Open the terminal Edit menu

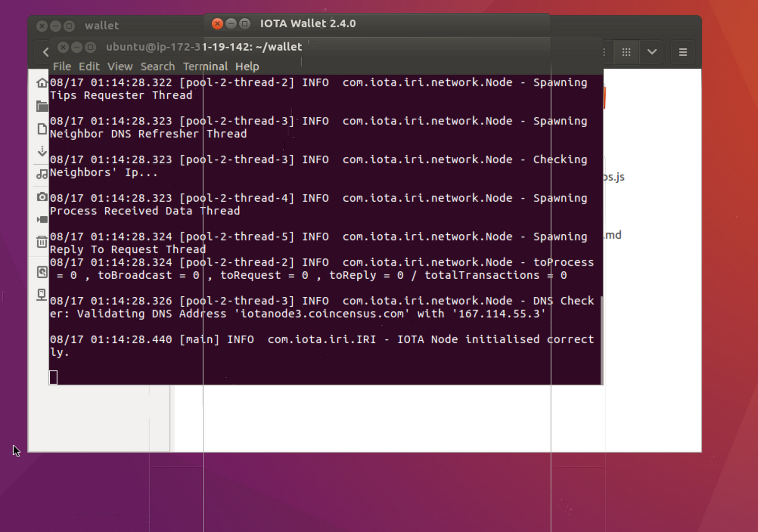(89, 66)
